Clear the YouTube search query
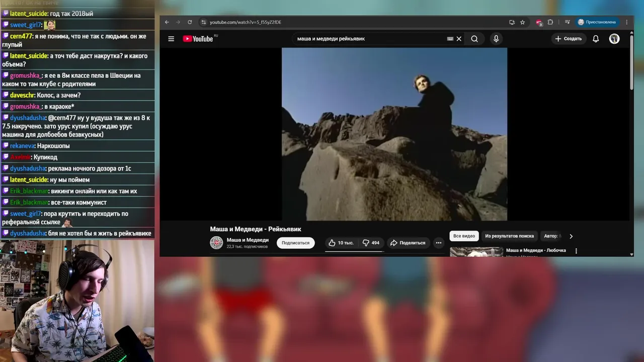 tap(459, 39)
